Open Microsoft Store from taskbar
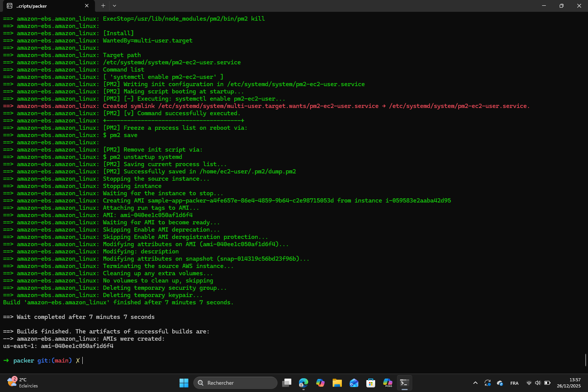Image resolution: width=588 pixels, height=392 pixels. pyautogui.click(x=371, y=383)
